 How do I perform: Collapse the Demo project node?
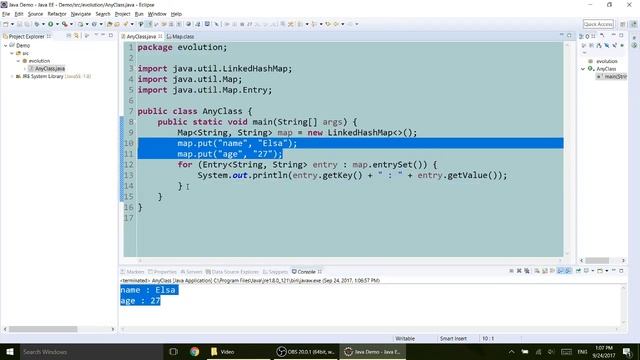(5, 45)
